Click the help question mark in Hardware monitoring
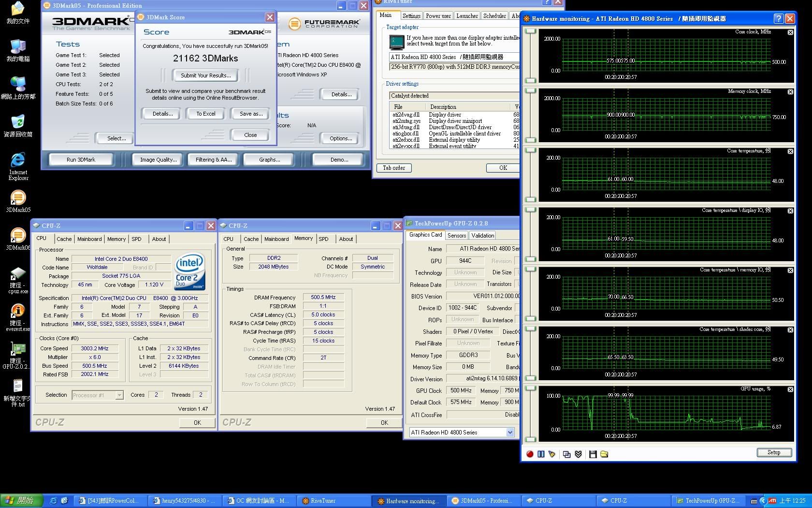Screen dimensions: 812x508 778,18
